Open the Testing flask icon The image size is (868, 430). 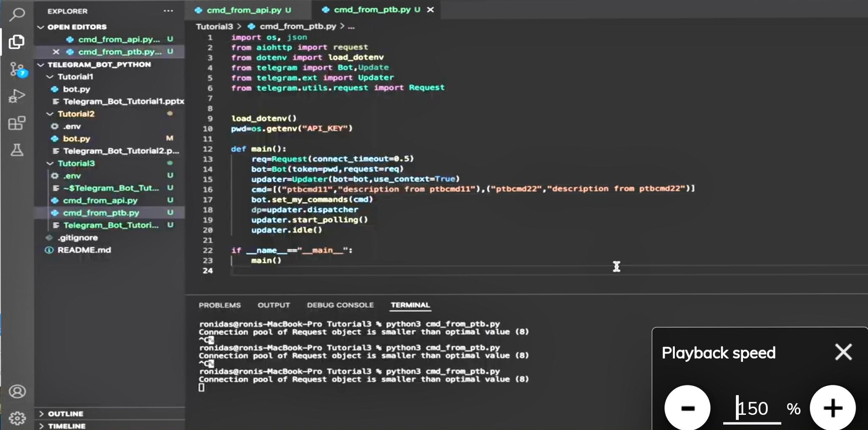click(x=17, y=150)
